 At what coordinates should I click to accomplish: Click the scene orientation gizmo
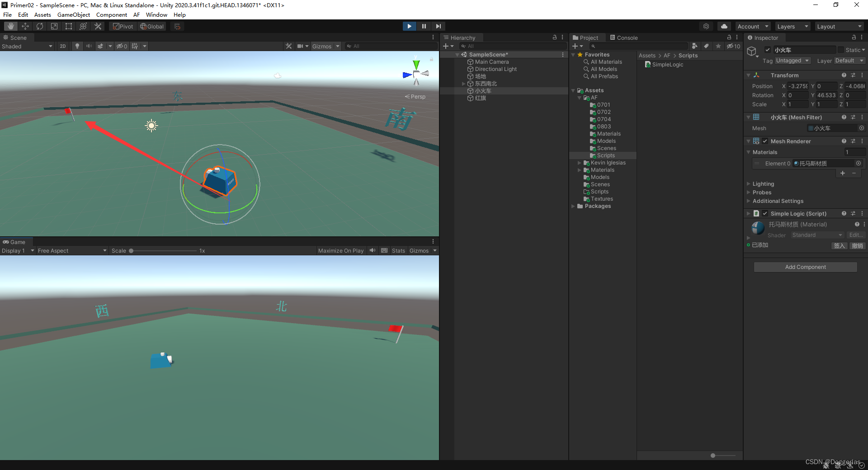pos(416,73)
